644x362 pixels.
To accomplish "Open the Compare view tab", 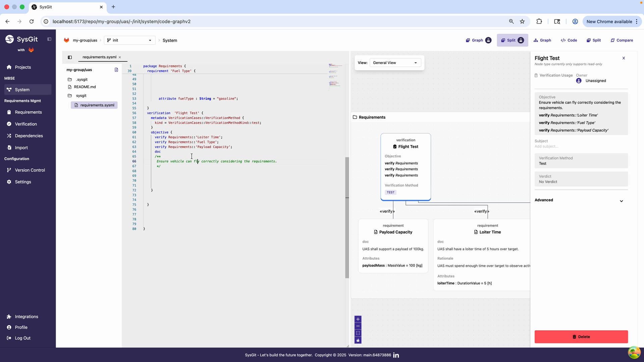I will point(622,40).
